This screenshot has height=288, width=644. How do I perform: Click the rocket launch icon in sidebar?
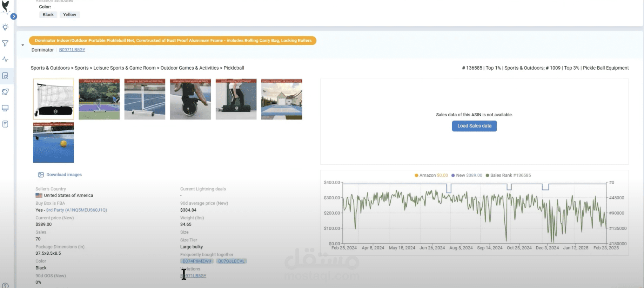point(5,92)
